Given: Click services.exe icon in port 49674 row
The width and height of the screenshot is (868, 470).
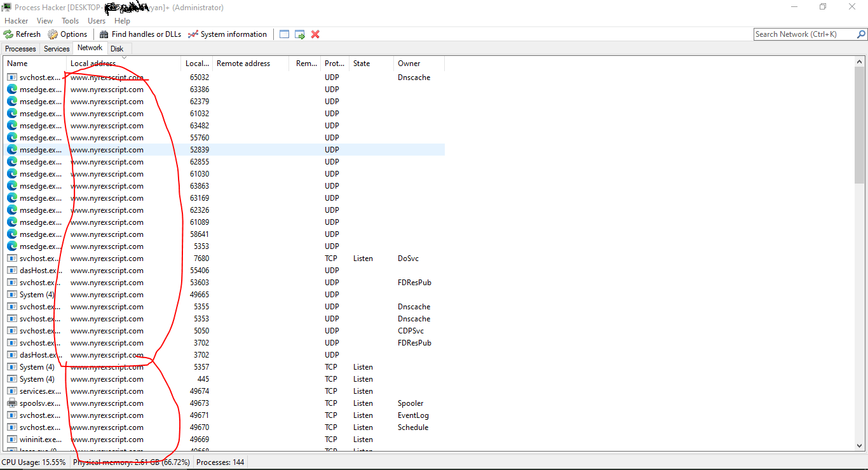Looking at the screenshot, I should (x=12, y=391).
